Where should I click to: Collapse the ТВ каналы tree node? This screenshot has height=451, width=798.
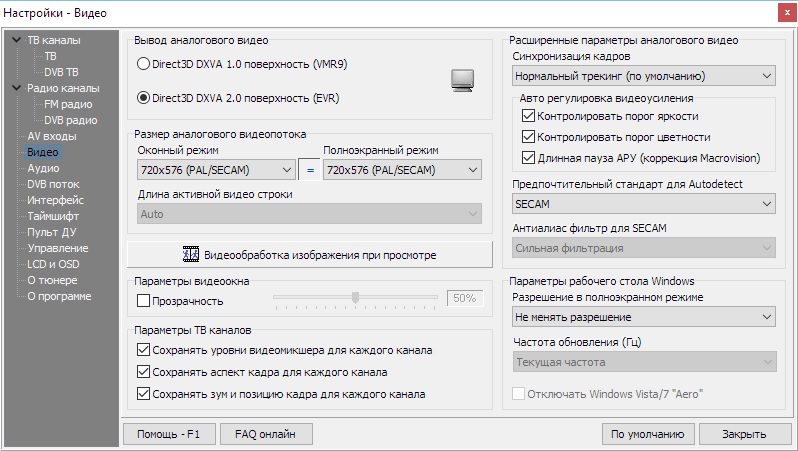coord(15,40)
